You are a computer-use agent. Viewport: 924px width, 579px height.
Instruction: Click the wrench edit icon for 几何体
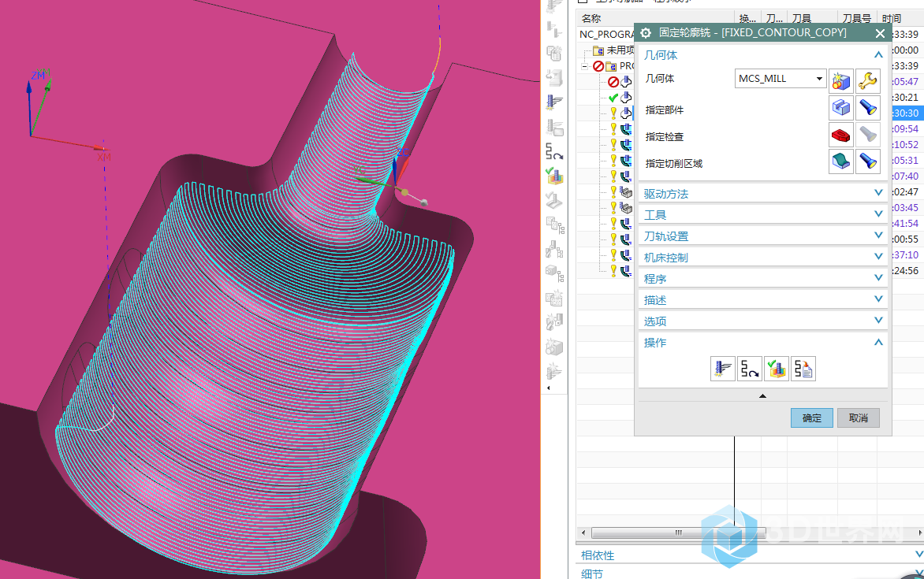point(868,80)
